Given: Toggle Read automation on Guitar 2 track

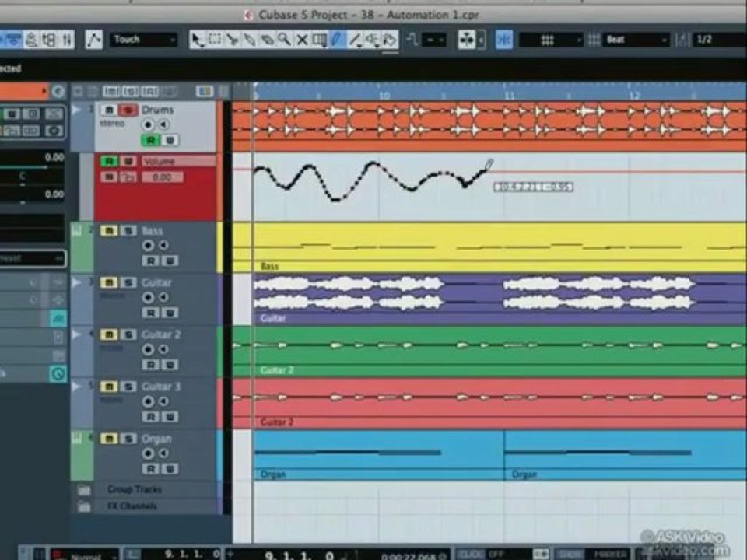Looking at the screenshot, I should click(x=150, y=365).
